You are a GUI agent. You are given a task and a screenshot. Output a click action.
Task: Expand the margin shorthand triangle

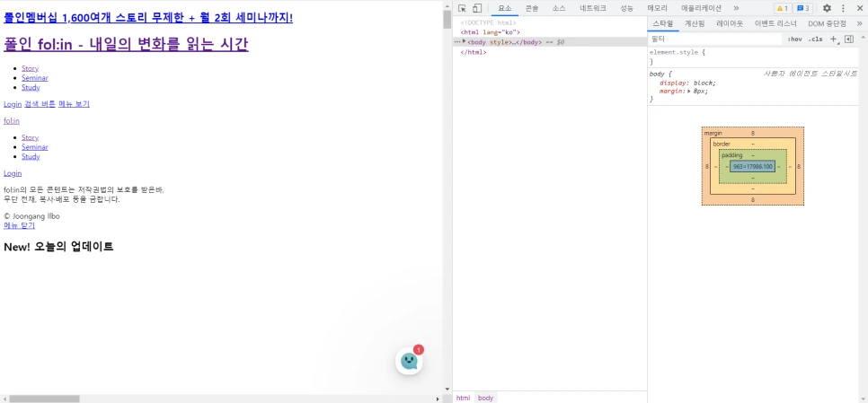(x=689, y=92)
